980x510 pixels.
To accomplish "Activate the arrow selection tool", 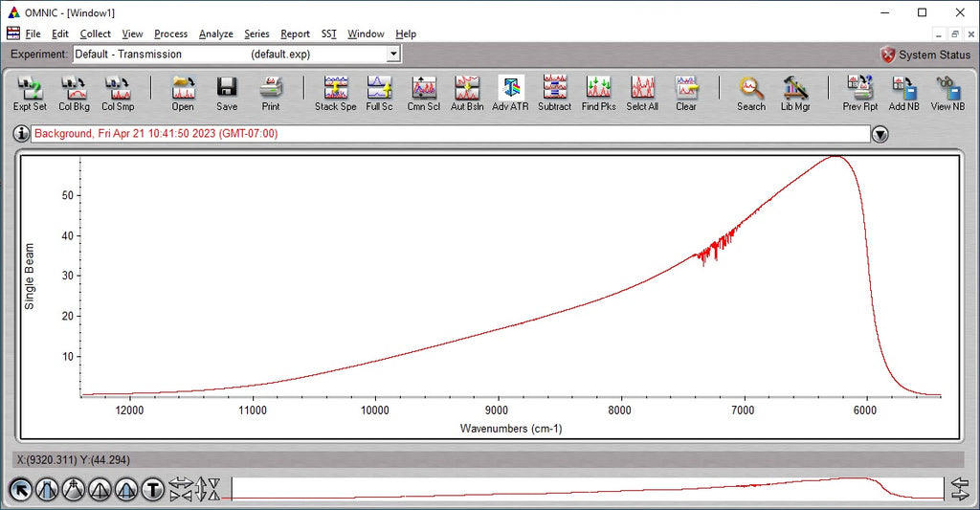I will [x=20, y=491].
